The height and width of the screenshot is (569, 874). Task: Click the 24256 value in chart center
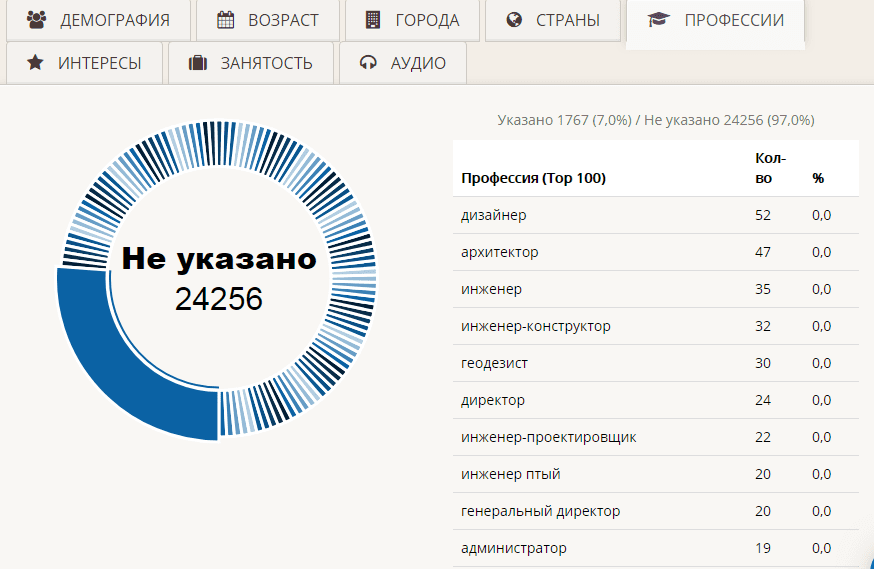click(x=218, y=299)
